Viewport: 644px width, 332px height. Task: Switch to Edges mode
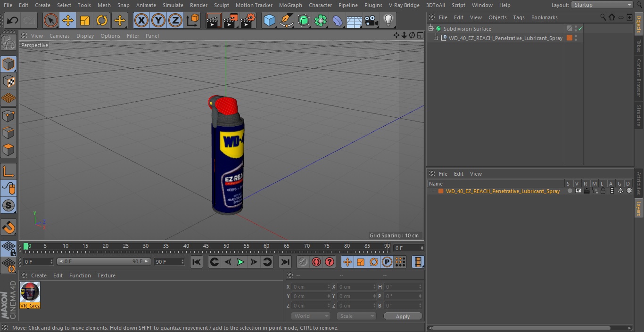[x=9, y=133]
